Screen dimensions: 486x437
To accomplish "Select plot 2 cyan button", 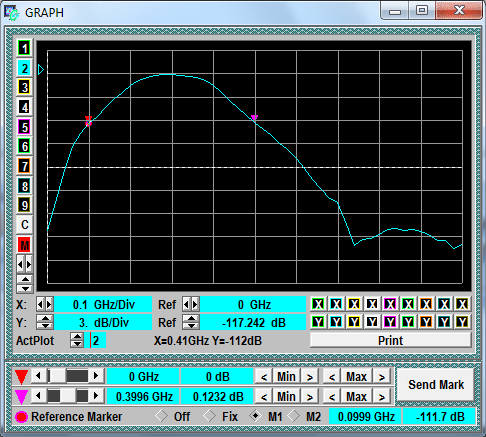I will tap(24, 68).
